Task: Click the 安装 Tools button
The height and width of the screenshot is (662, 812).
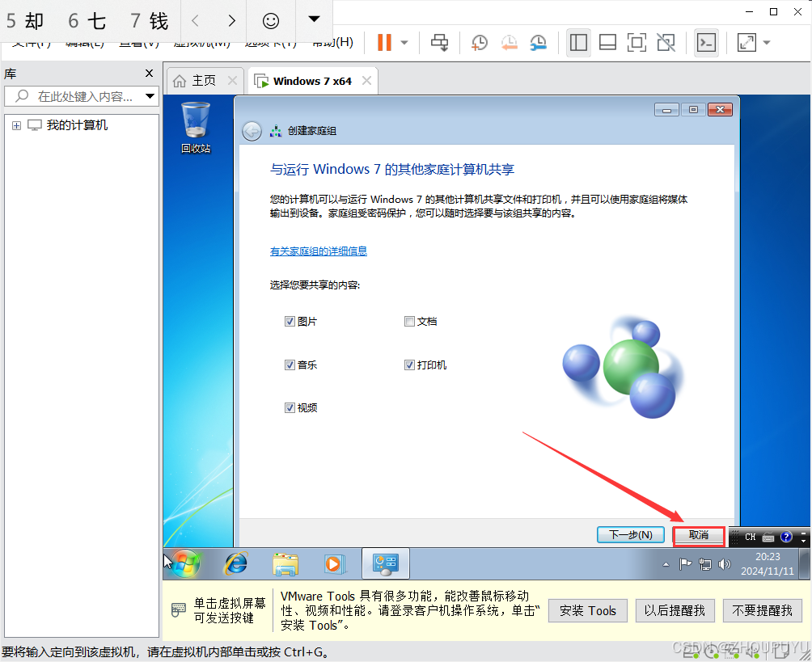Action: tap(588, 611)
